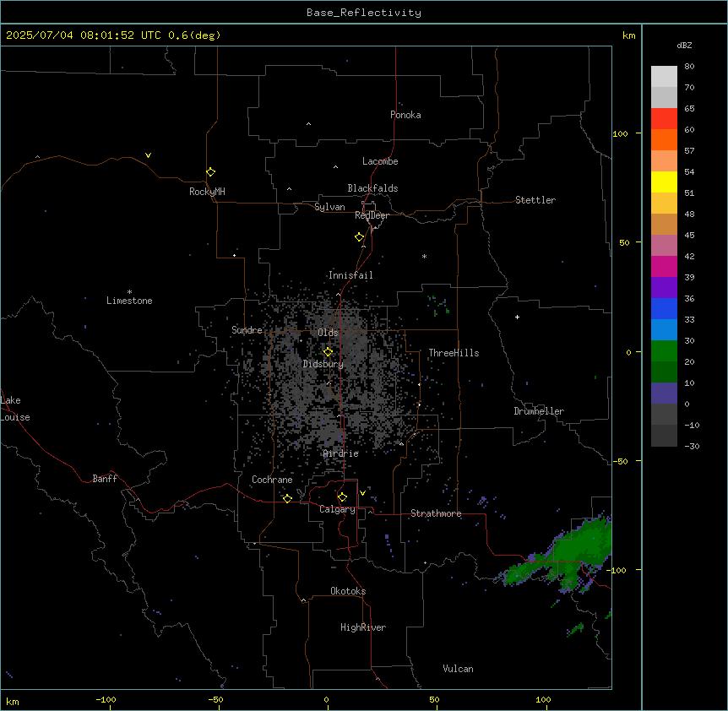Click the yellow diamond marker below Cochrane
728x711 pixels.
287,498
